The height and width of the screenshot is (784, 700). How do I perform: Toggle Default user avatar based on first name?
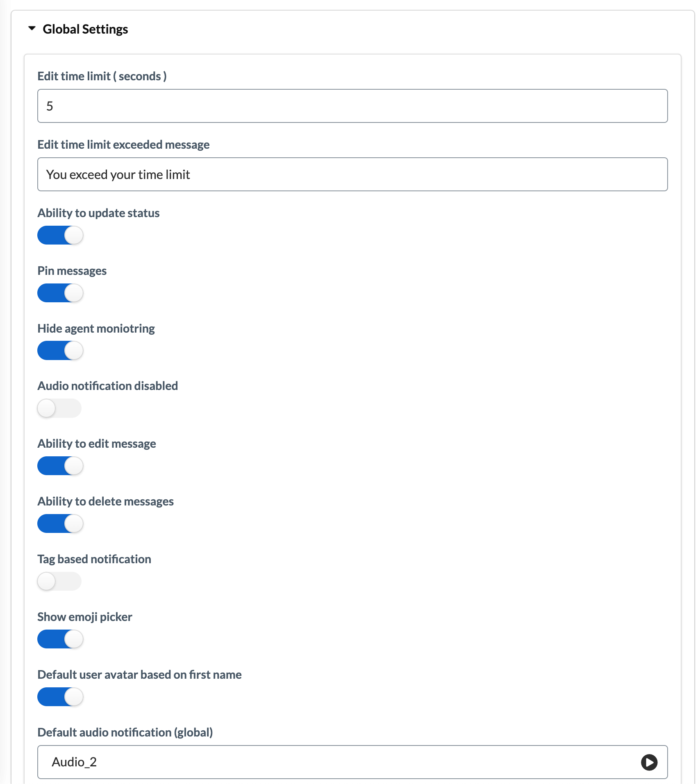click(60, 697)
